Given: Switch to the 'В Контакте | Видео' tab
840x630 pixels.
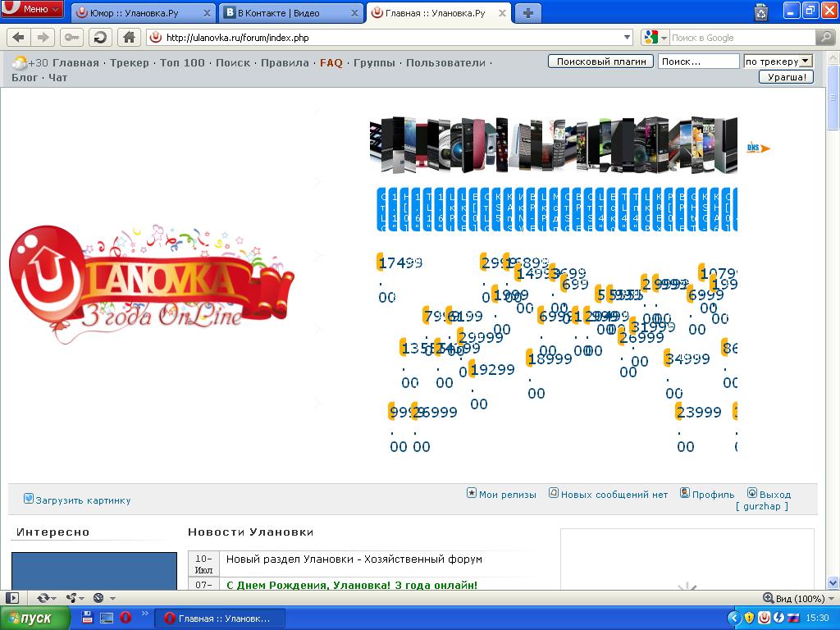Looking at the screenshot, I should [x=282, y=12].
